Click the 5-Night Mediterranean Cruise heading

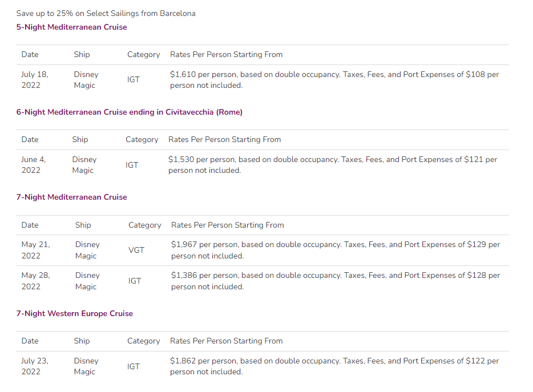coord(71,27)
